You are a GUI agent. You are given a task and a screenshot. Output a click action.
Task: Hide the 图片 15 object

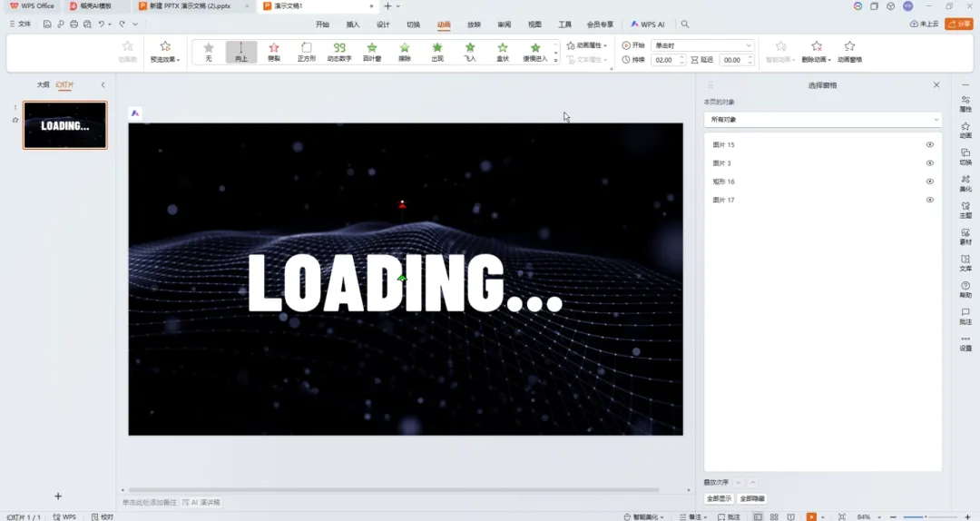pos(930,144)
